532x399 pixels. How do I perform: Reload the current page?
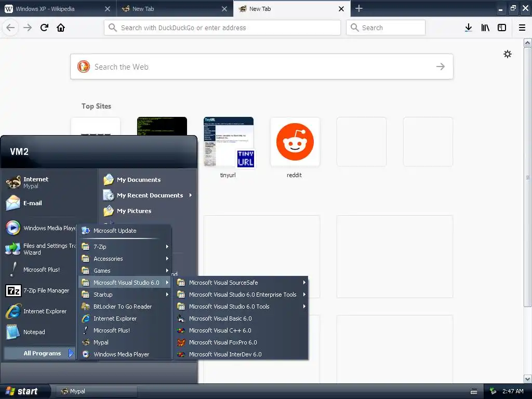pyautogui.click(x=44, y=28)
